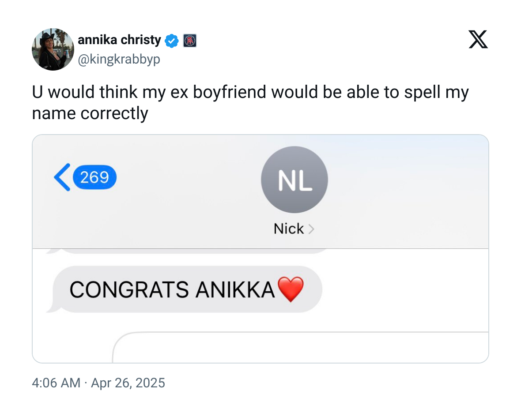The height and width of the screenshot is (420, 521).
Task: Open the annika christy display name link
Action: pyautogui.click(x=119, y=40)
